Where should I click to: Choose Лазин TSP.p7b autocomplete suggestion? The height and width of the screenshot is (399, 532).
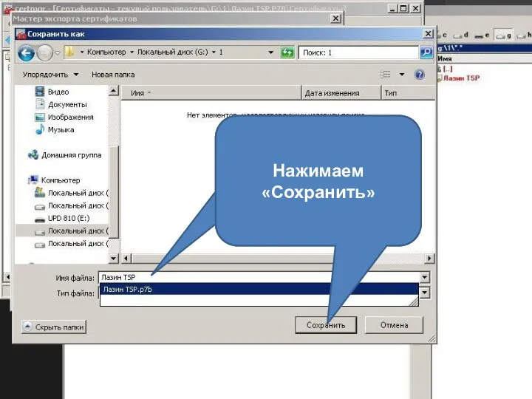(x=259, y=290)
